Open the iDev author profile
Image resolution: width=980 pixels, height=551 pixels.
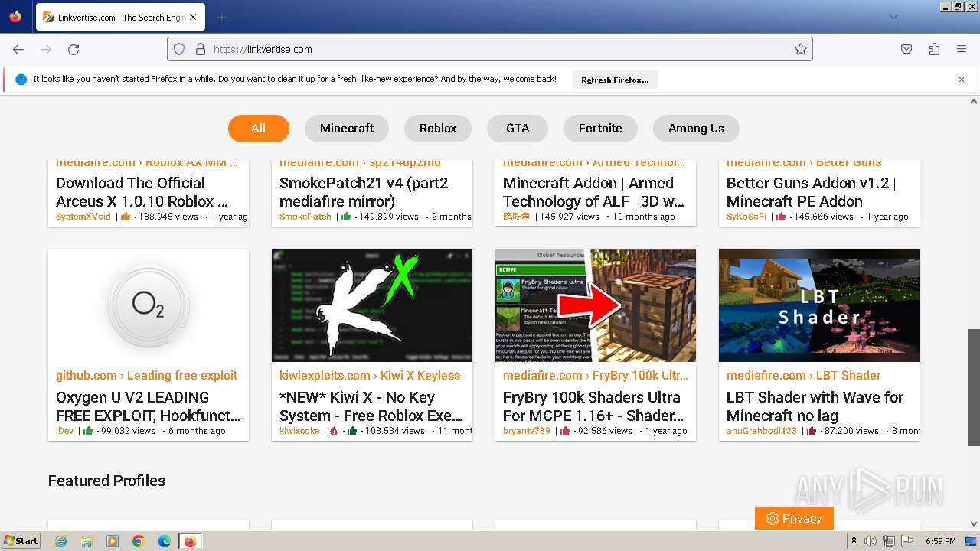tap(65, 431)
